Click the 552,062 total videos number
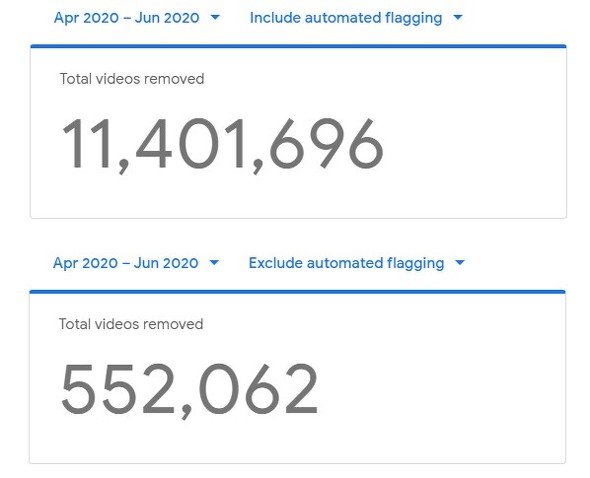 coord(190,390)
